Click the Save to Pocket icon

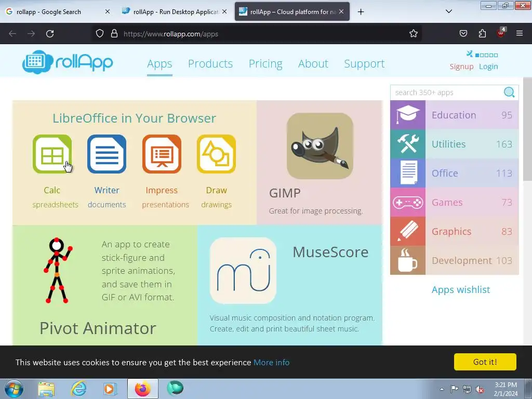point(463,34)
